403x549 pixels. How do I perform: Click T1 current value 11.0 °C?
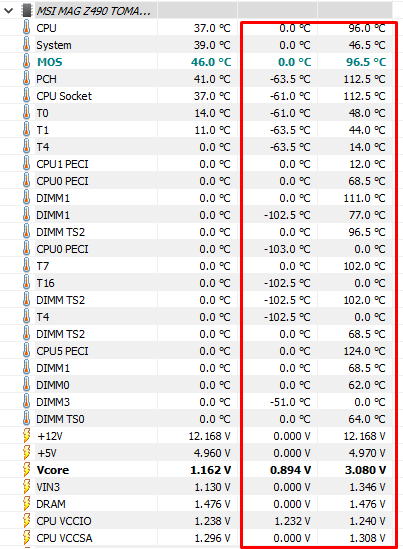point(213,130)
